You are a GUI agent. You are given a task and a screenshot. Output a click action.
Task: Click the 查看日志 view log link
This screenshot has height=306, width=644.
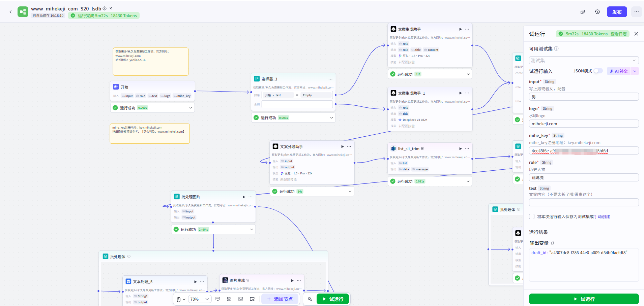click(x=618, y=34)
